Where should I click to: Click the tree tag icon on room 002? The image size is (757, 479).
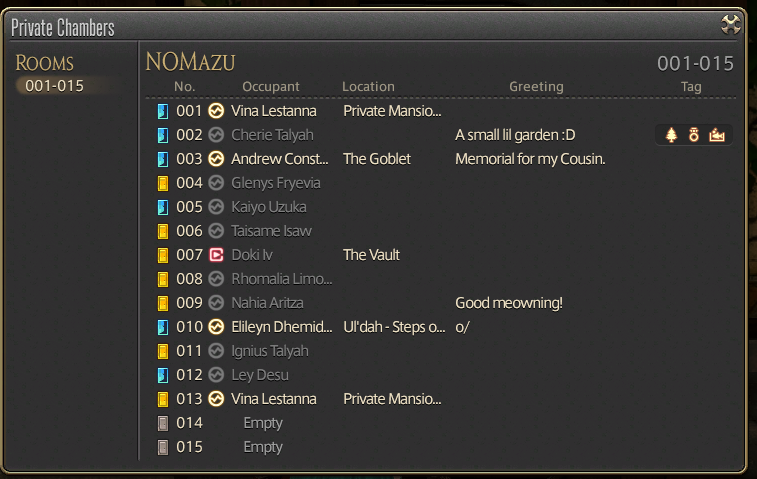pyautogui.click(x=671, y=135)
